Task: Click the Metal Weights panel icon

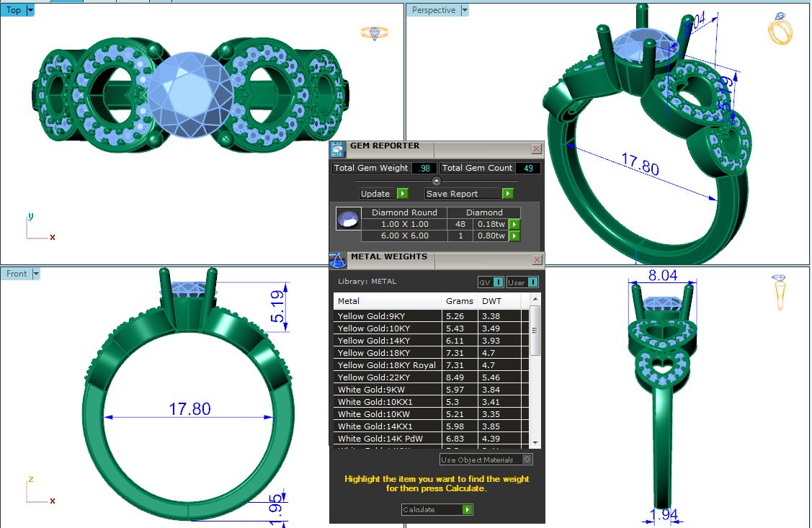Action: point(337,259)
